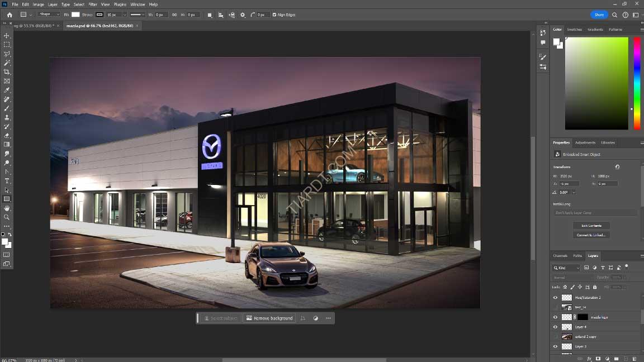Click the search icon near Share
644x362 pixels.
pyautogui.click(x=614, y=15)
